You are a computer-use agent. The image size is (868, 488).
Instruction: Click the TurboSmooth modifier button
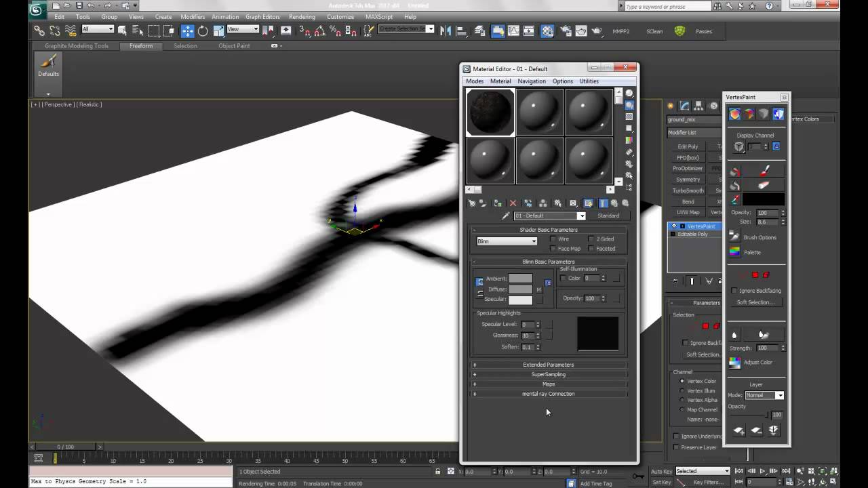tap(688, 190)
